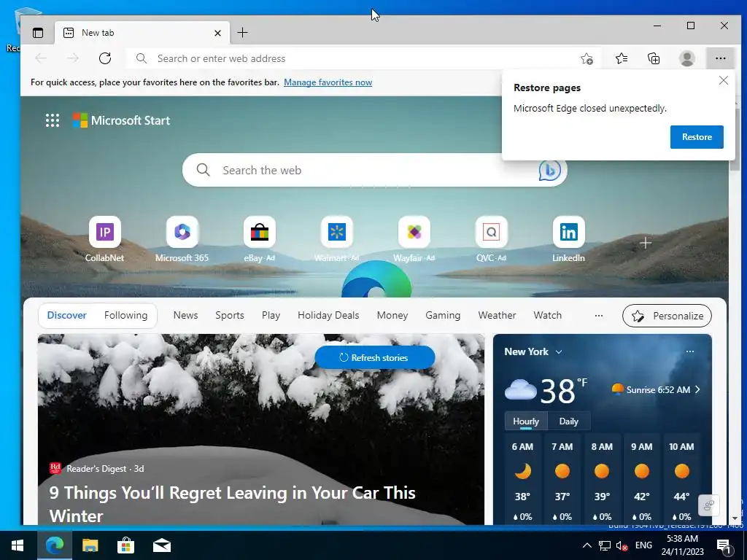This screenshot has width=747, height=560.
Task: Show more feed categories ellipsis
Action: 599,315
